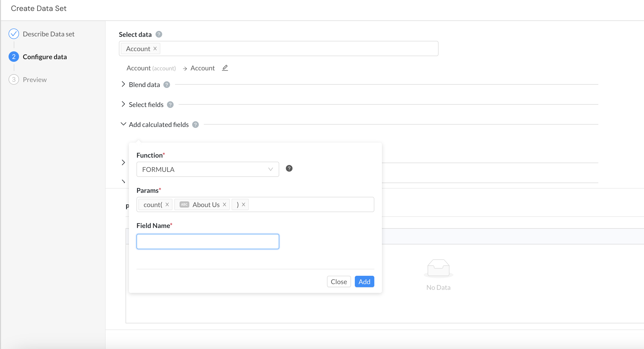Click the Select data tag input box

278,48
